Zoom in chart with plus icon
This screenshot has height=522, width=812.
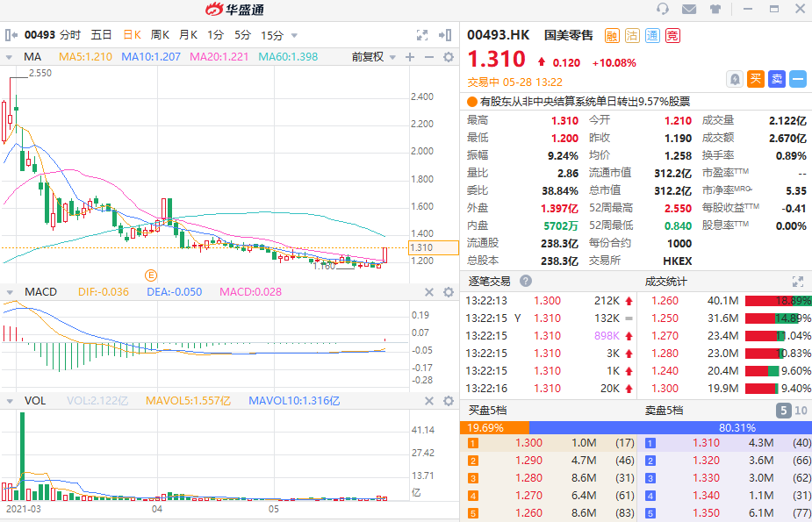tap(409, 57)
